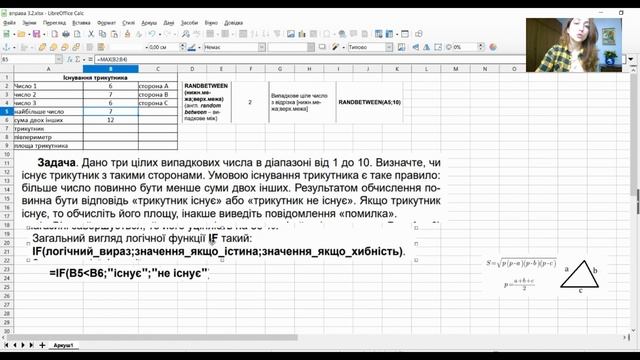
Task: Paste from clipboard
Action: pos(114,34)
